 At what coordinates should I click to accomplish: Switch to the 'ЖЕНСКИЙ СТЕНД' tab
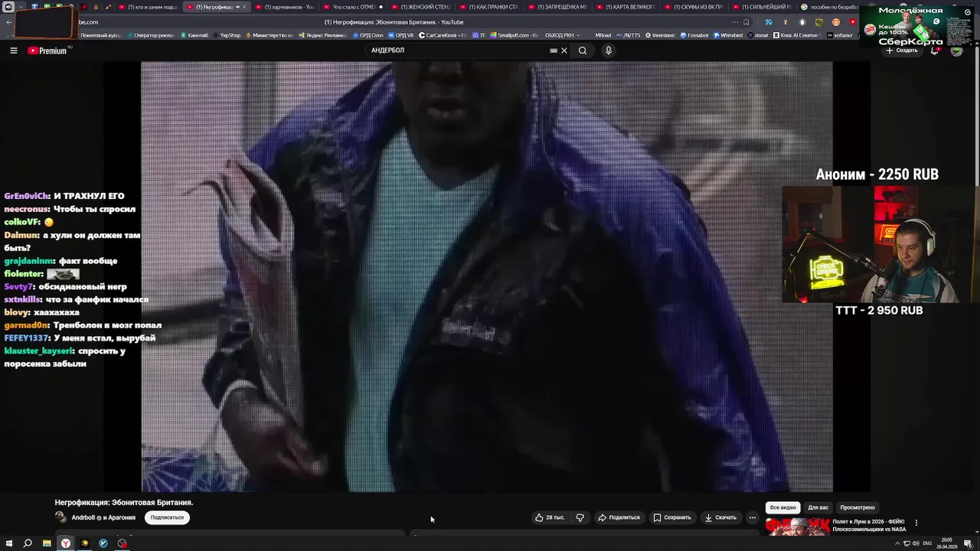click(421, 7)
